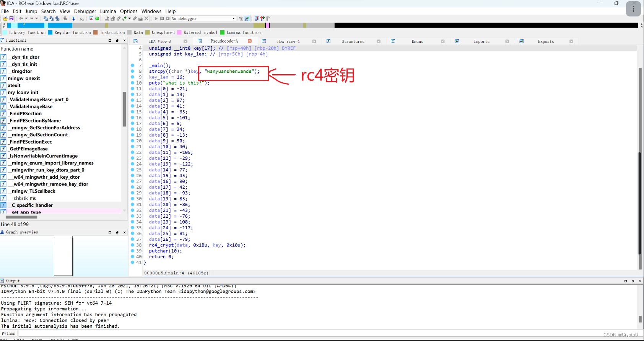Viewport: 644px width, 341px height.
Task: Click the graph overview thumbnail box
Action: click(x=63, y=256)
